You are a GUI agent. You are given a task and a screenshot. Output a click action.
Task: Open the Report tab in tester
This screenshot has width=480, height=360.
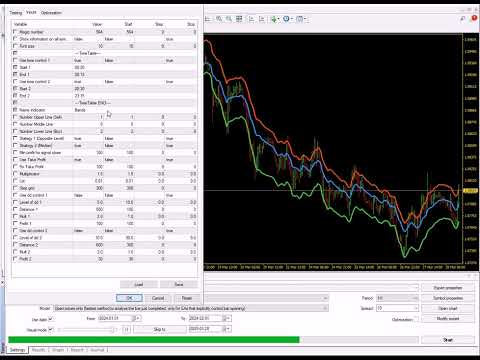(77, 350)
